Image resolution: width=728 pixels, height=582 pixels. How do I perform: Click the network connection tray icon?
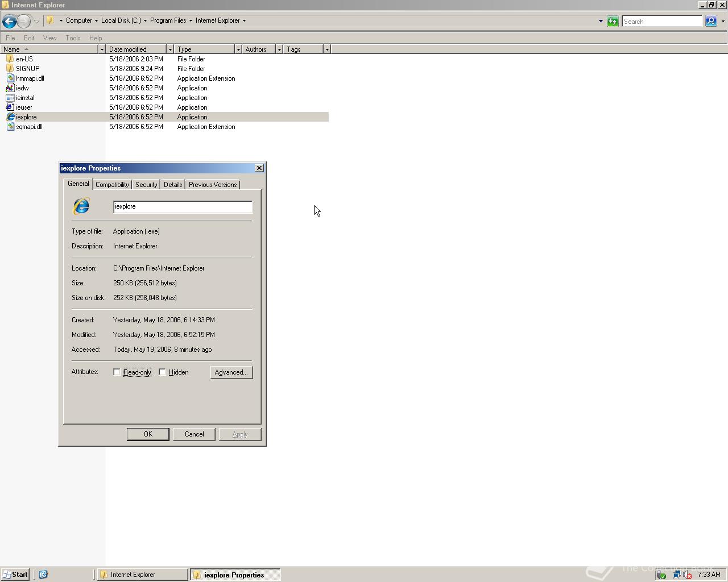[677, 575]
